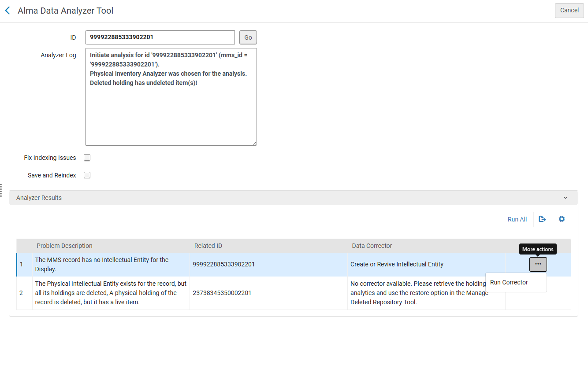Open More actions ellipsis for row 1

point(538,264)
